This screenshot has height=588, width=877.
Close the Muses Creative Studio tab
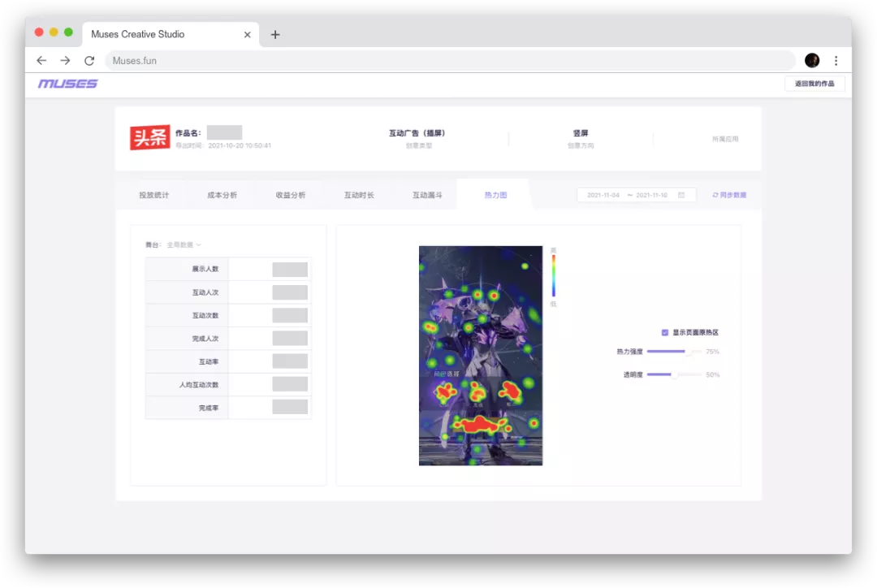[248, 34]
